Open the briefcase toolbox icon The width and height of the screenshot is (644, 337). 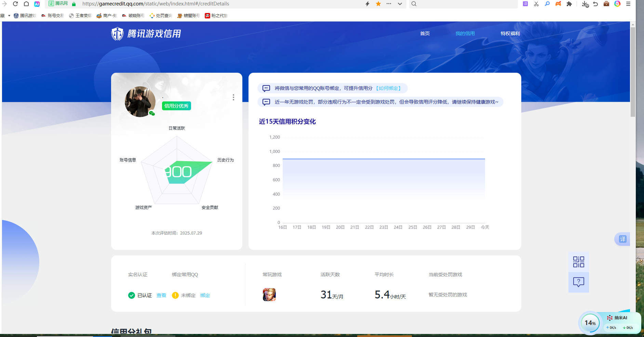point(606,4)
